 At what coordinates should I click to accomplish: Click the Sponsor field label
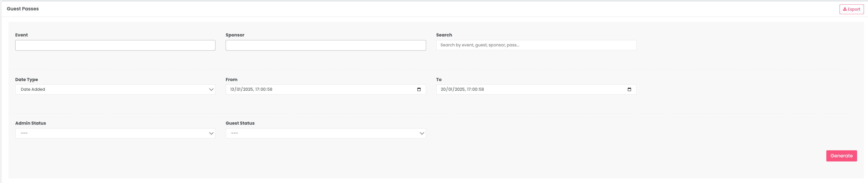click(x=235, y=35)
